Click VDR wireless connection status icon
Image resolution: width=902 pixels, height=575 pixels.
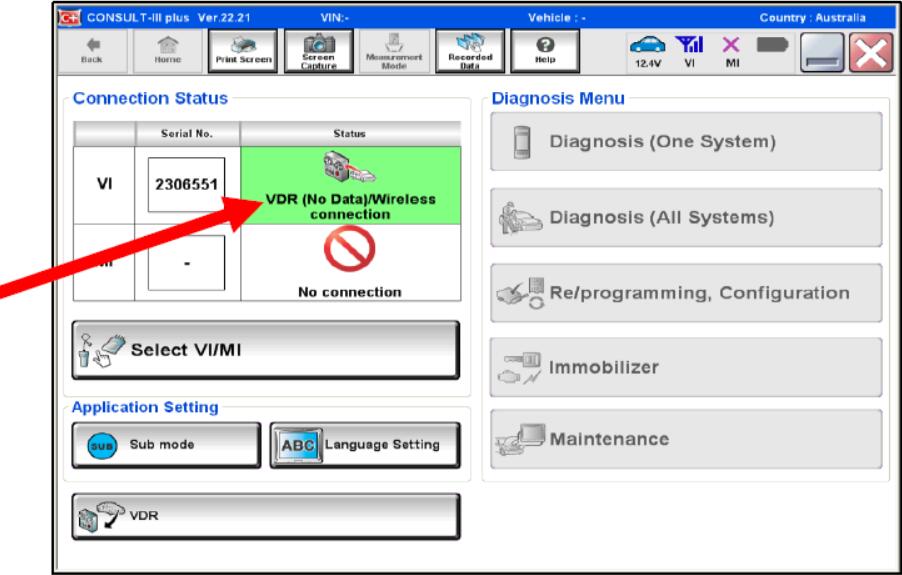pos(349,166)
